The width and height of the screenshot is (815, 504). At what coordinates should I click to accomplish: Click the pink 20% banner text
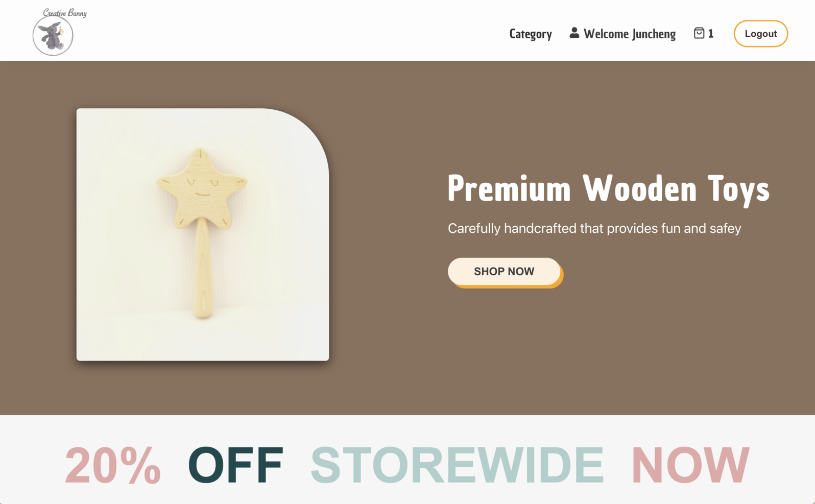coord(113,465)
